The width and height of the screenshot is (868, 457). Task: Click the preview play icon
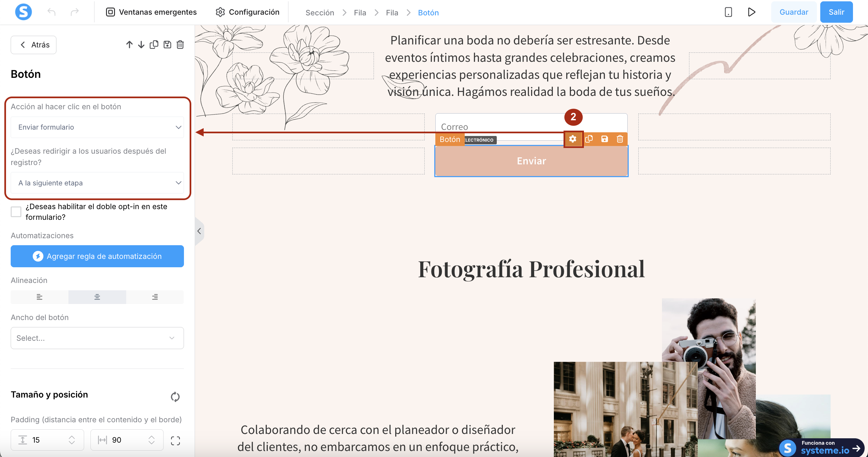(x=751, y=12)
